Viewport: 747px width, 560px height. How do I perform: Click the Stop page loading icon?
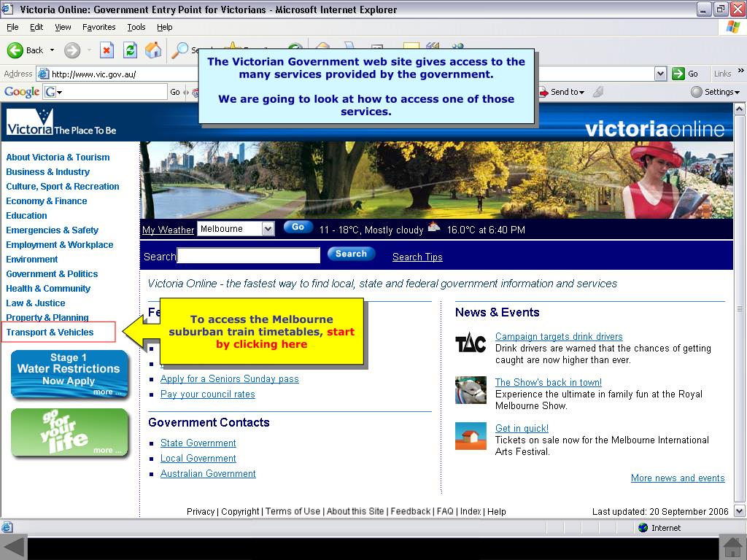point(107,50)
